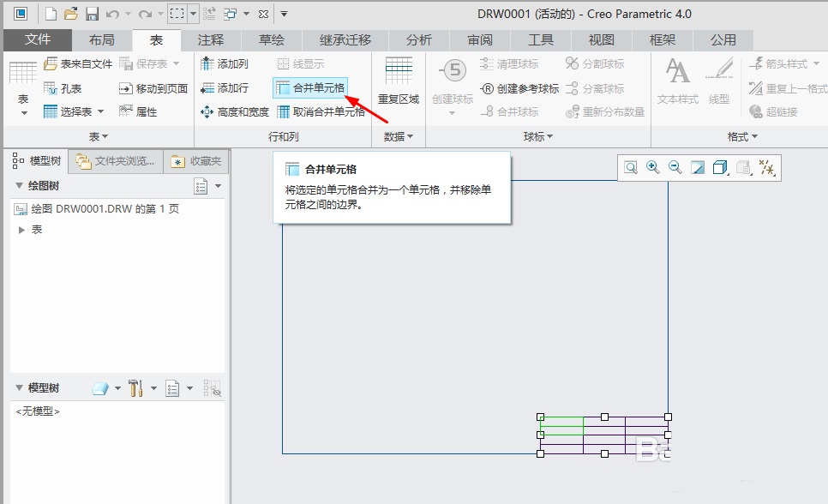Open the Save Drawing icon in quick access toolbar
Viewport: 828px width, 504px height.
pyautogui.click(x=91, y=14)
